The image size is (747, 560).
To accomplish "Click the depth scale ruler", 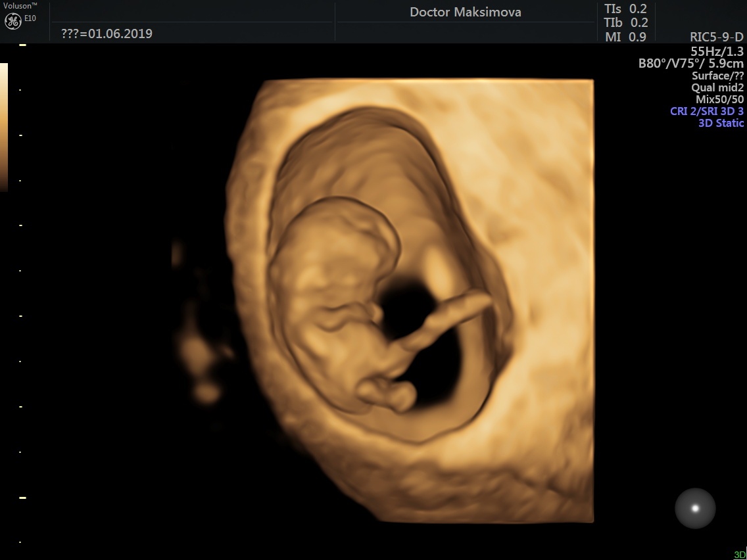I will (21, 293).
